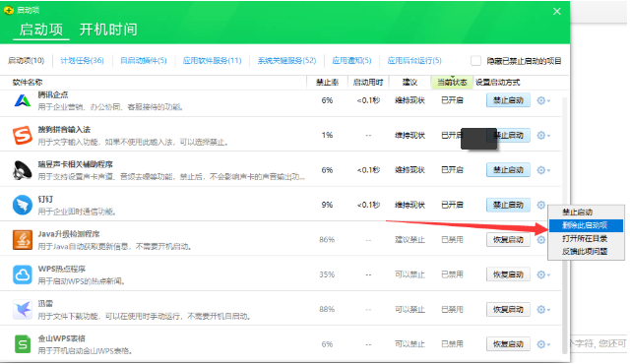
Task: Click the 金山WPS表格 green S icon
Action: tap(23, 344)
